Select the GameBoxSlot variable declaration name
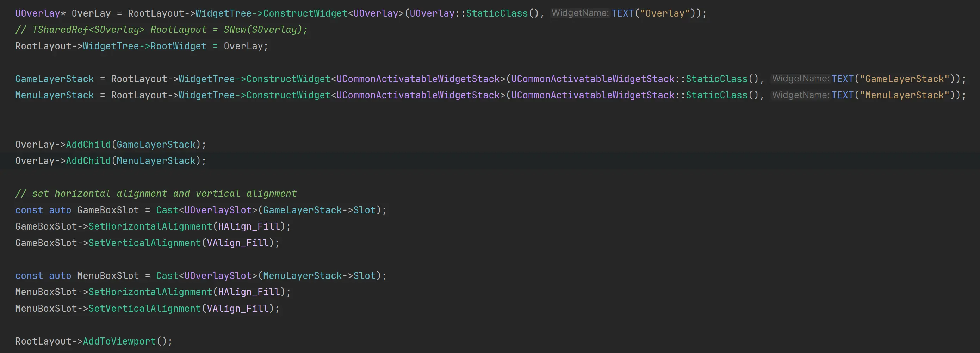The height and width of the screenshot is (353, 980). (108, 210)
